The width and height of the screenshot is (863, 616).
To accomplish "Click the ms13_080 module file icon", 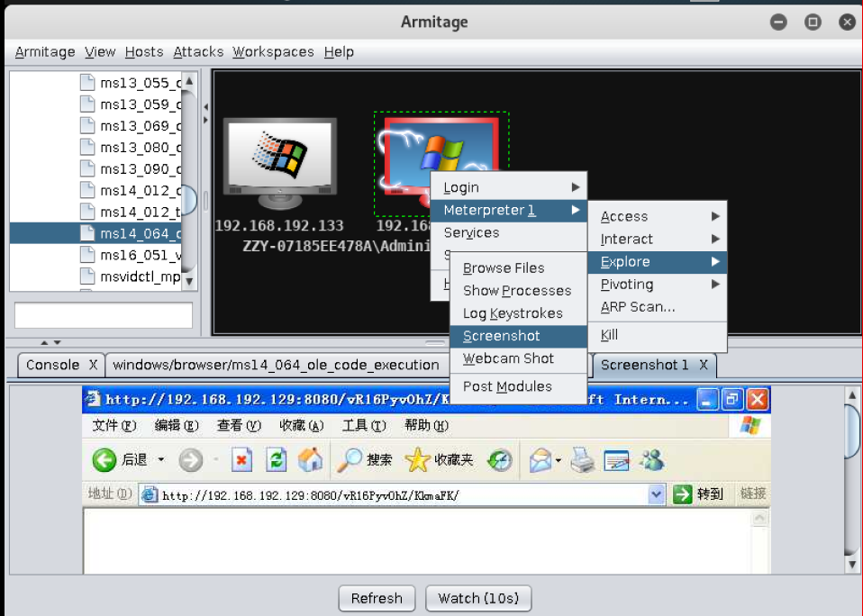I will point(87,147).
